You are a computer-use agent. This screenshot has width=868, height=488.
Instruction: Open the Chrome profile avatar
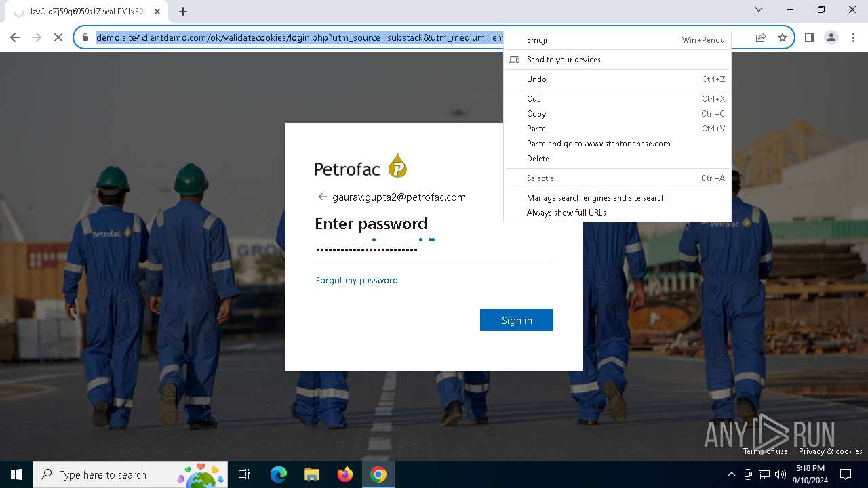[831, 38]
